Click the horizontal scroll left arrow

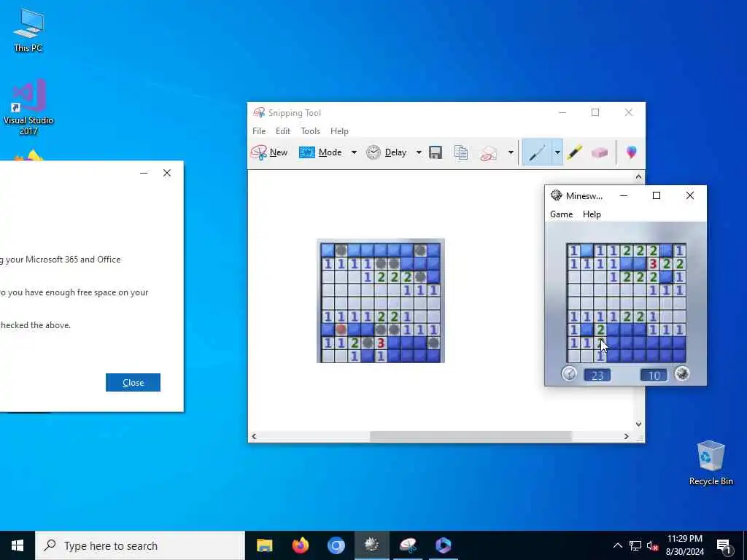point(254,436)
